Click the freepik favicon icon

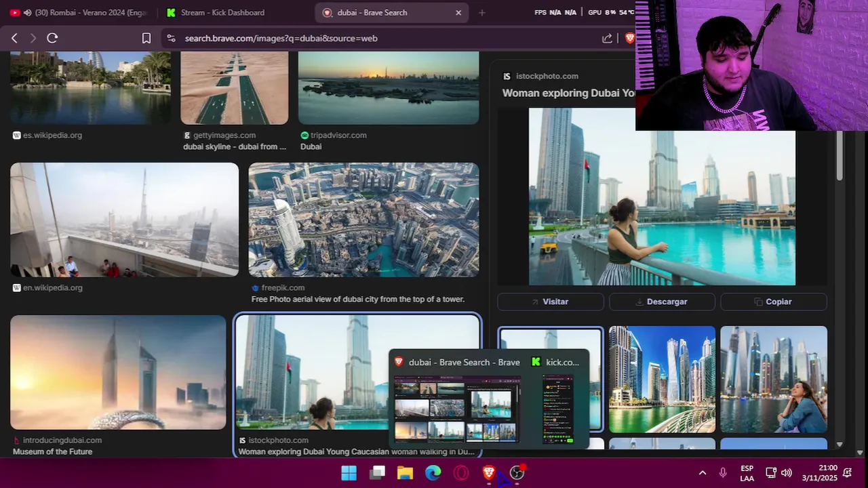click(255, 287)
